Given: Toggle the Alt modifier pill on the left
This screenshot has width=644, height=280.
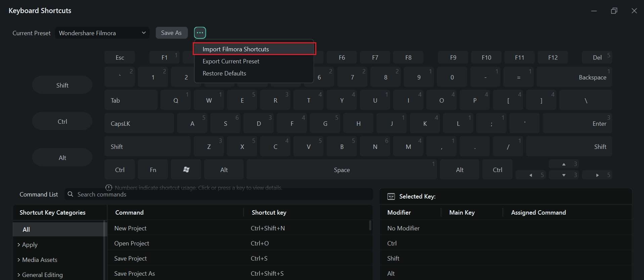Looking at the screenshot, I should 62,158.
